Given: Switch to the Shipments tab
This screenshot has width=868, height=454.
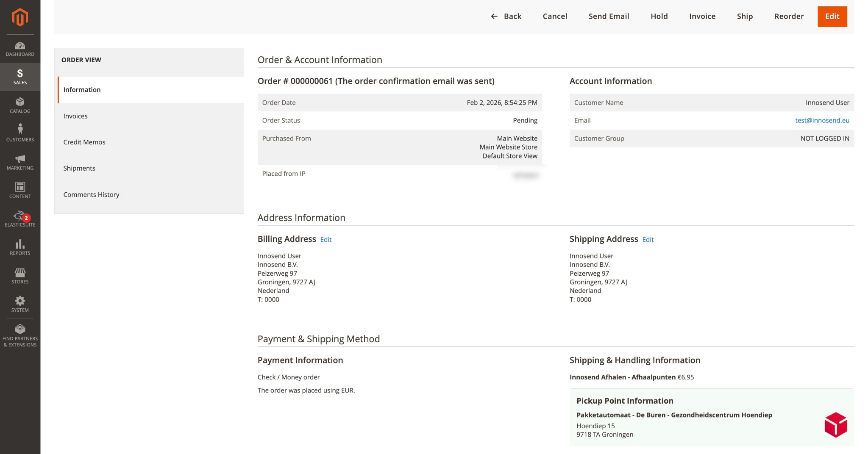Looking at the screenshot, I should tap(79, 168).
